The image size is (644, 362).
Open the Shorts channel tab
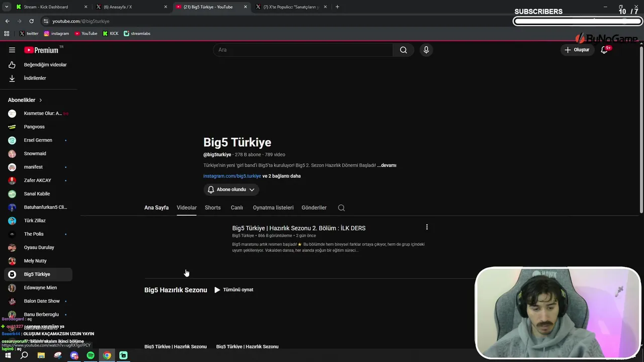(x=213, y=208)
